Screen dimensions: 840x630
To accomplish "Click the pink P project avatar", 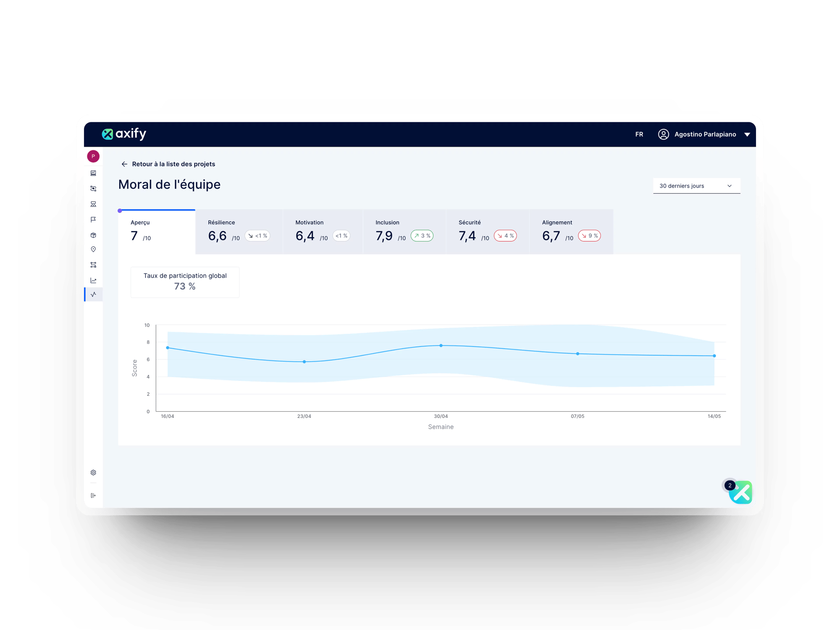I will point(93,156).
